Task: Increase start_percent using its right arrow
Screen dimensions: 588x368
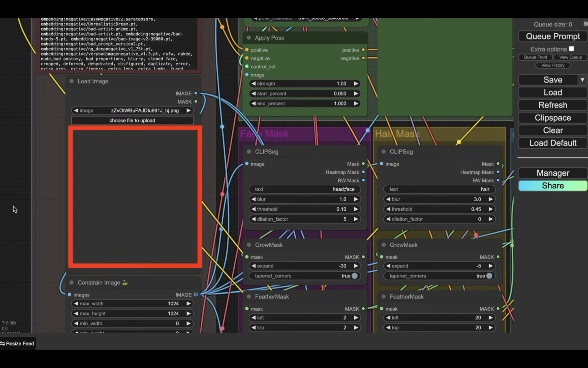Action: (356, 93)
